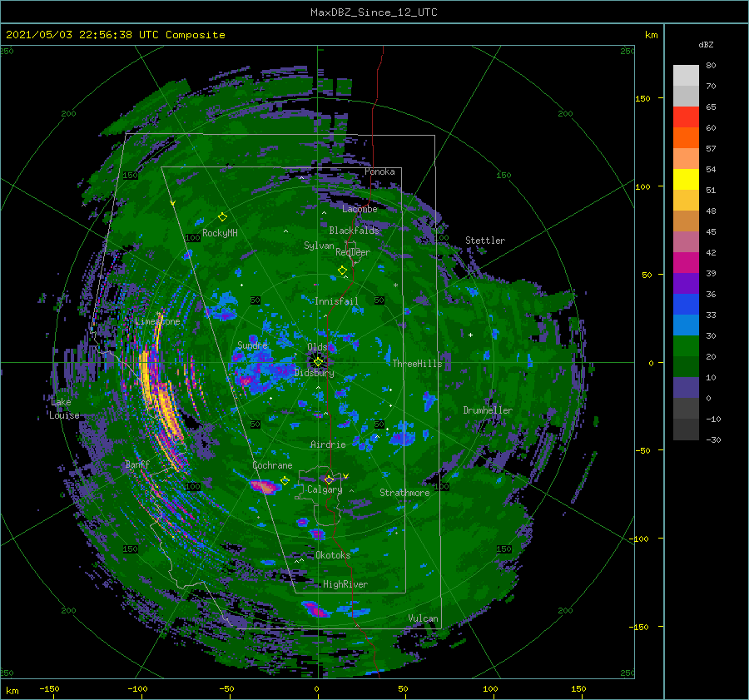Click the white plus marker west of Stettler region
The image size is (749, 700).
(470, 335)
